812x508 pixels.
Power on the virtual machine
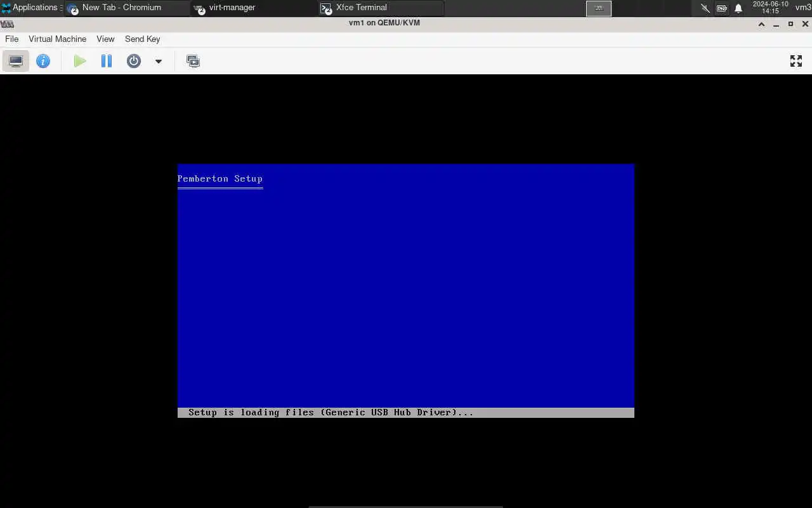pos(80,61)
